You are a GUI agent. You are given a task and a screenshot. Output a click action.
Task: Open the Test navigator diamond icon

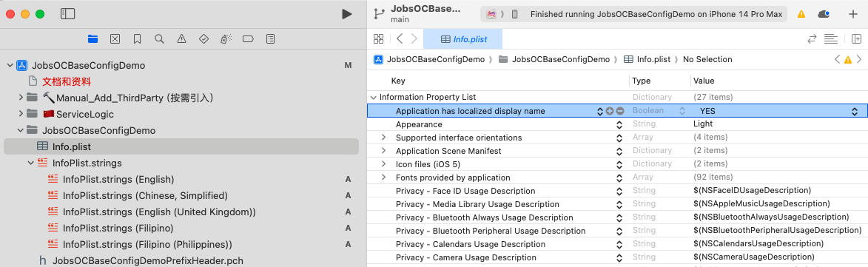pyautogui.click(x=203, y=38)
